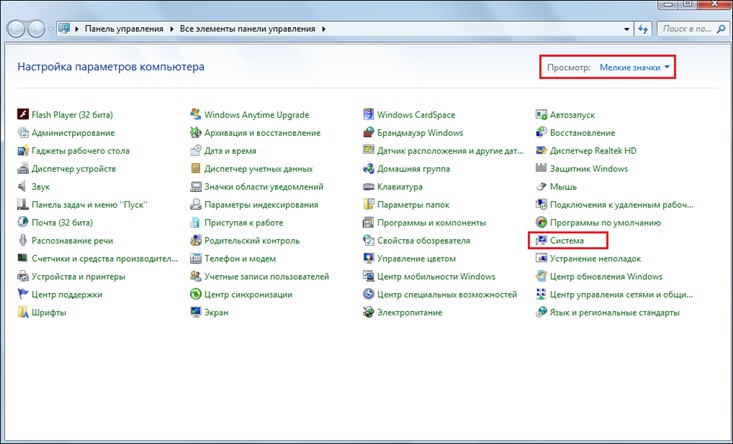Open the Гаджеты рабочего стола icon
This screenshot has height=444, width=733.
[23, 150]
